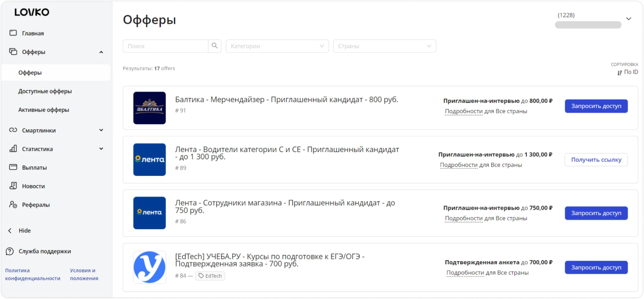Click the Hide sidebar arrow icon
Image resolution: width=644 pixels, height=299 pixels.
click(10, 230)
